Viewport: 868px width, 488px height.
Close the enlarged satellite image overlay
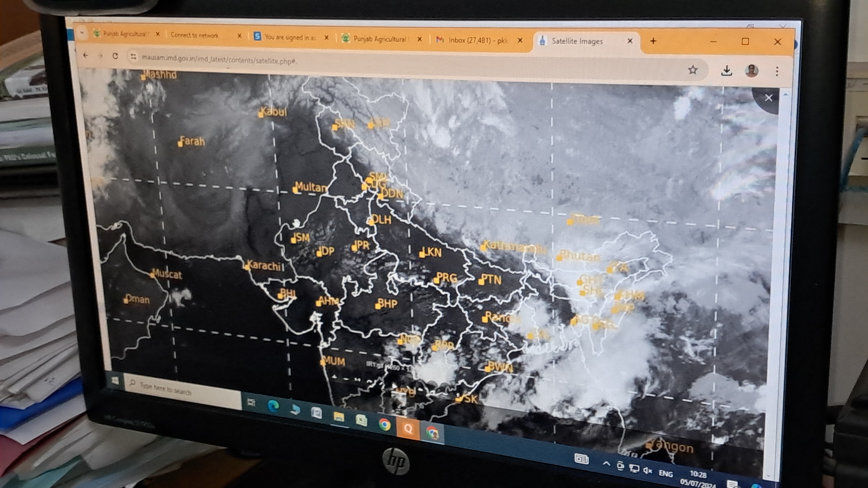pyautogui.click(x=769, y=98)
